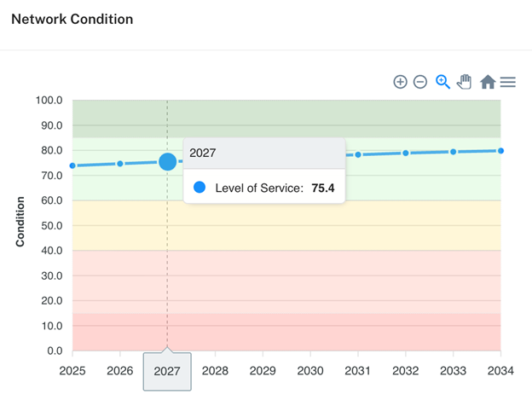Screen dimensions: 532x400
Task: Reset chart zoom with home icon
Action: [x=488, y=82]
